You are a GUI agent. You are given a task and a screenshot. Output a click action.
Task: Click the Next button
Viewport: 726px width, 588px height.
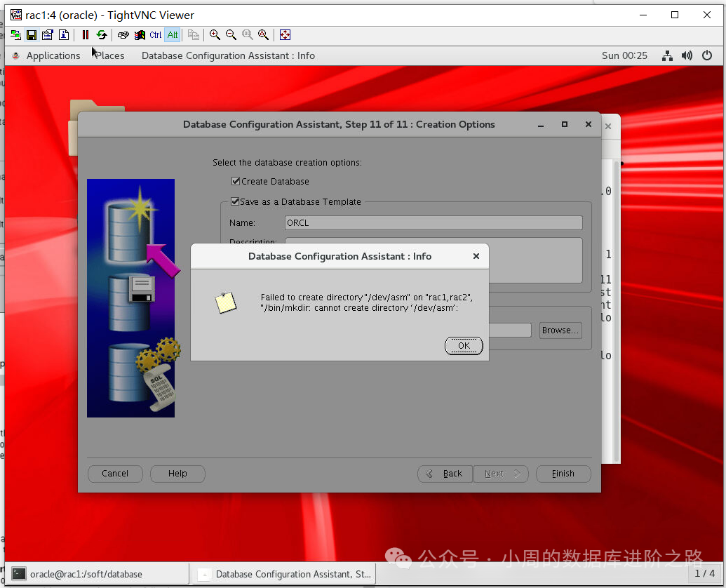[x=501, y=474]
